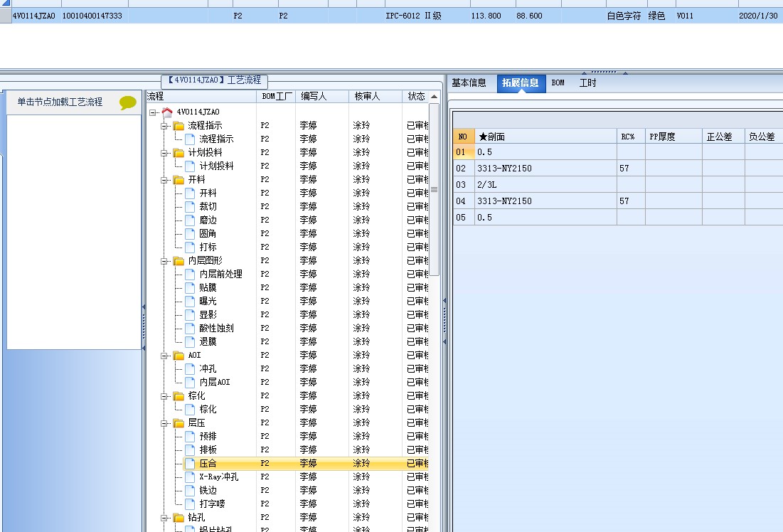
Task: Select the 铣边 tree item
Action: click(x=208, y=491)
